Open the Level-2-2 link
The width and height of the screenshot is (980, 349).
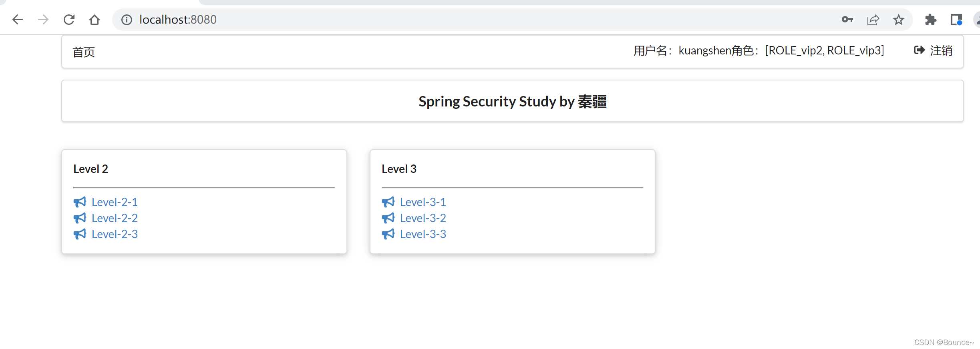[115, 218]
